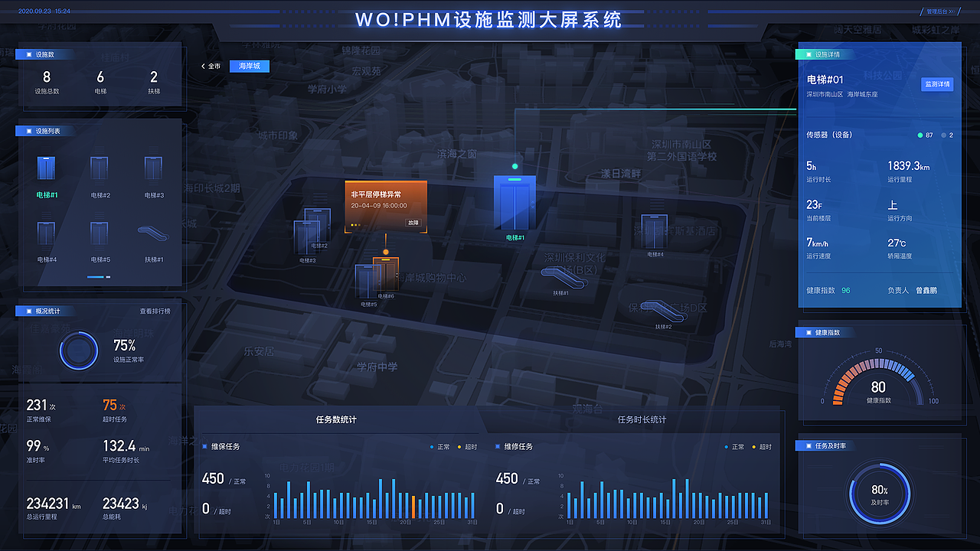
Task: Click the 概况统计 panel header icon
Action: tap(28, 311)
